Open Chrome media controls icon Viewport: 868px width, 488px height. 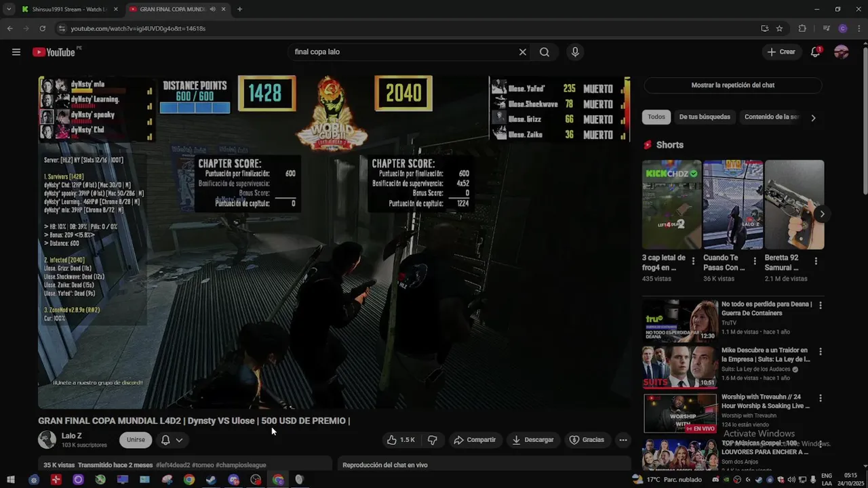(x=826, y=28)
